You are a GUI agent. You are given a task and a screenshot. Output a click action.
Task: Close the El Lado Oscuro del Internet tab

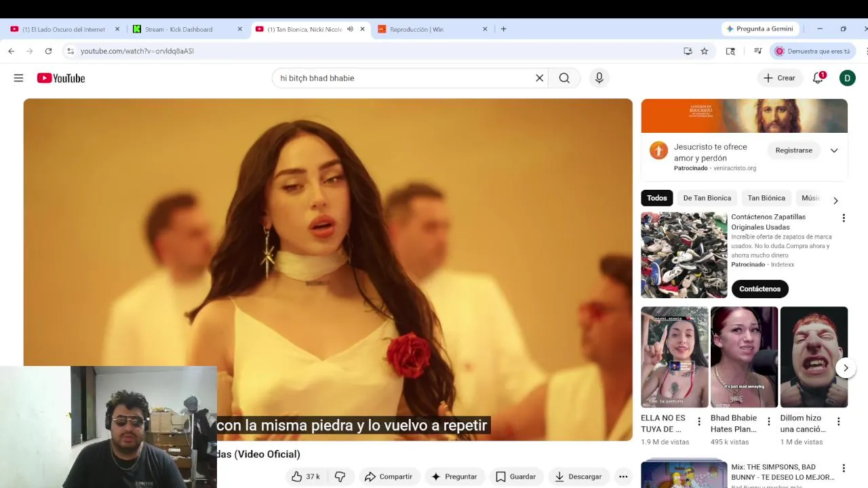117,29
